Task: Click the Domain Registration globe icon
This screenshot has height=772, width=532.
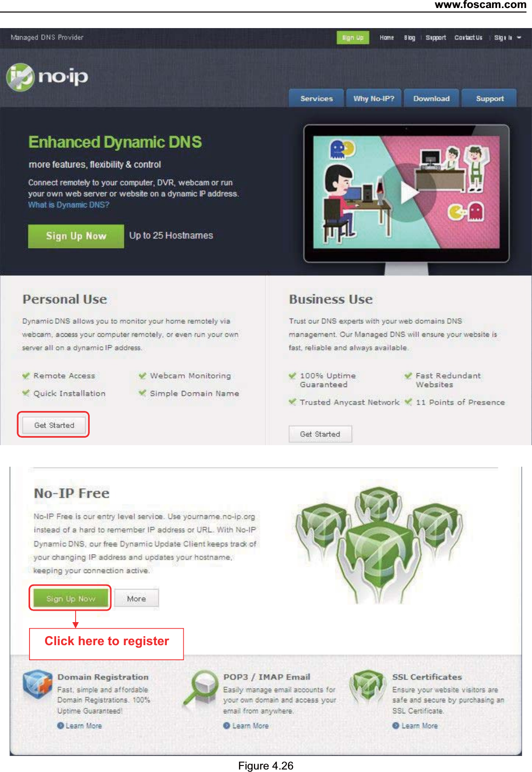Action: [x=38, y=685]
